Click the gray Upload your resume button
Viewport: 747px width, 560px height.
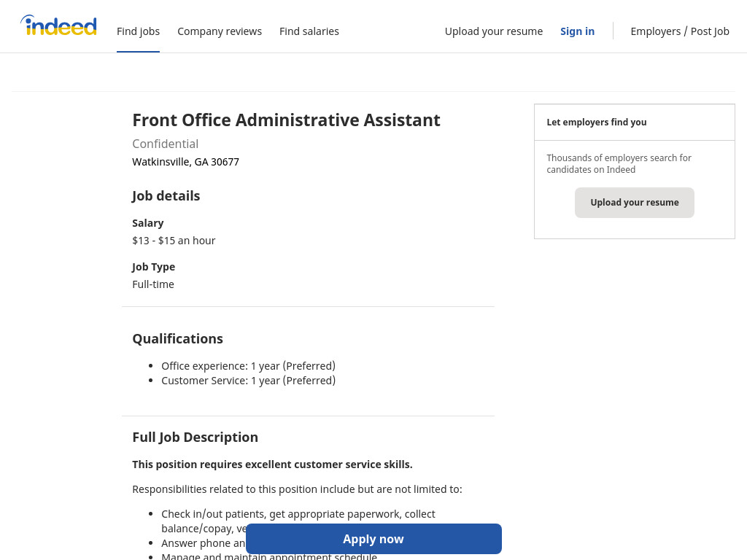click(635, 203)
